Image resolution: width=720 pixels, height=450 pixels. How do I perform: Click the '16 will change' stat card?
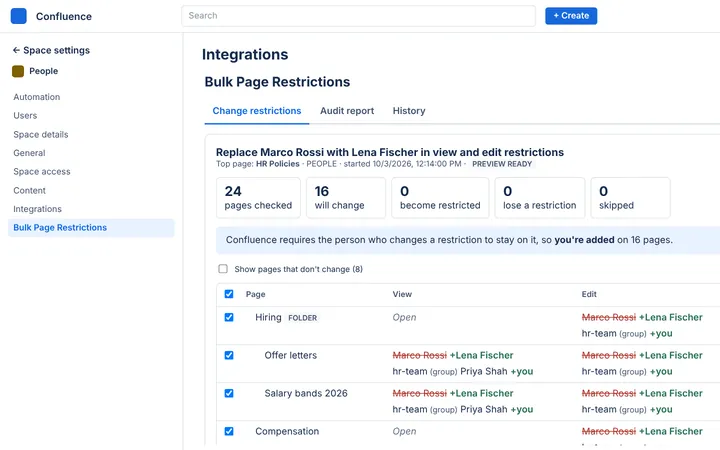click(346, 198)
